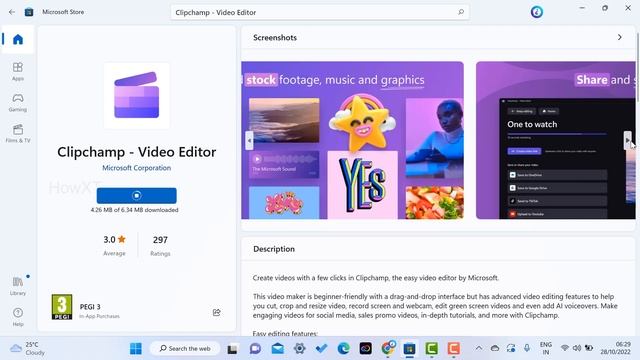Open Microsoft Corporation publisher link
Screen dimensions: 640x360
click(x=136, y=168)
